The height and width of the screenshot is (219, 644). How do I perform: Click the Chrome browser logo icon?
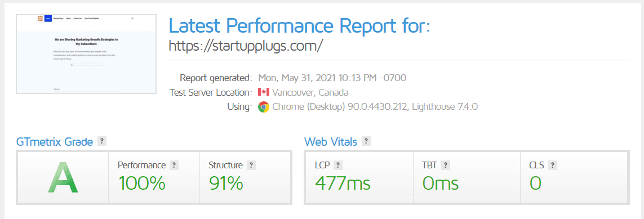(263, 107)
